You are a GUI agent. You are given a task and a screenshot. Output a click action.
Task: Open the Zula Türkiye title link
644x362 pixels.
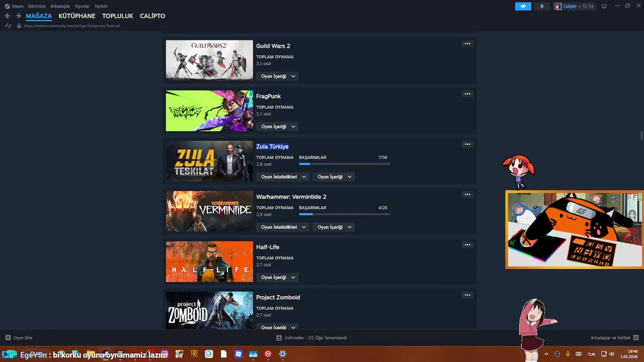(272, 146)
